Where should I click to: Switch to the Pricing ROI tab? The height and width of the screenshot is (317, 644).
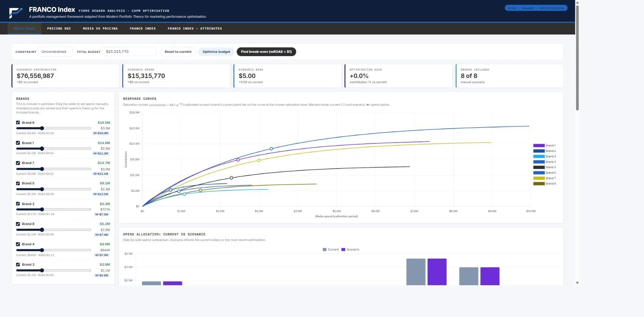[59, 28]
